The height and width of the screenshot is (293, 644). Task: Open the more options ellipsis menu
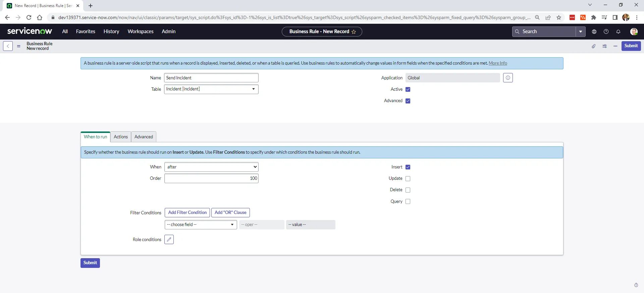click(615, 46)
